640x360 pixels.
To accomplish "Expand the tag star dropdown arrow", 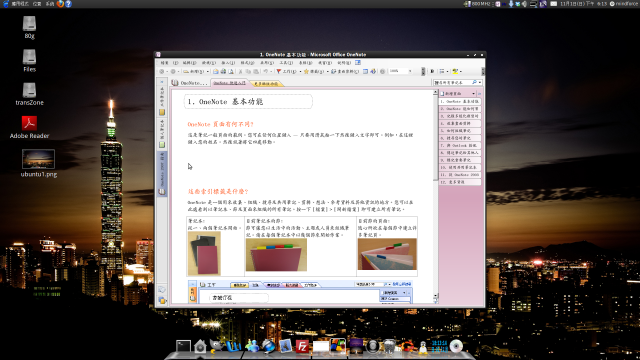I will (x=328, y=71).
